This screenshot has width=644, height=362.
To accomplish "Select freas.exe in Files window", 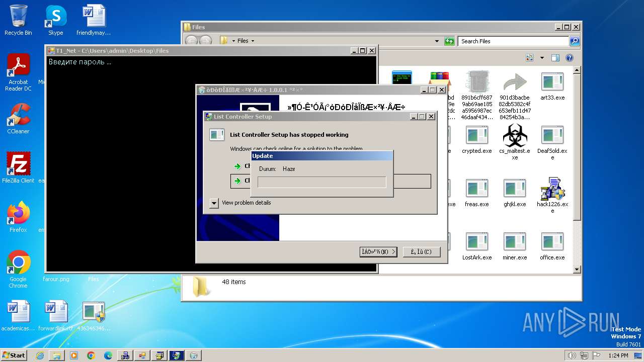I will pyautogui.click(x=477, y=193).
